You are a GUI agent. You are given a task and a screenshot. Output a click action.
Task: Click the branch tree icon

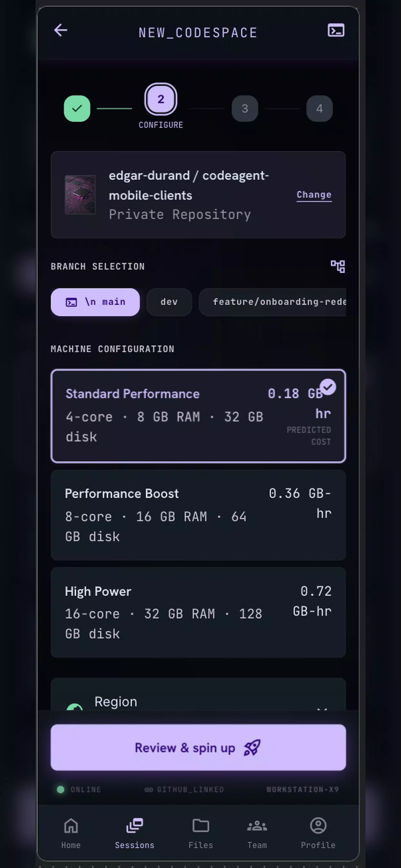tap(338, 266)
